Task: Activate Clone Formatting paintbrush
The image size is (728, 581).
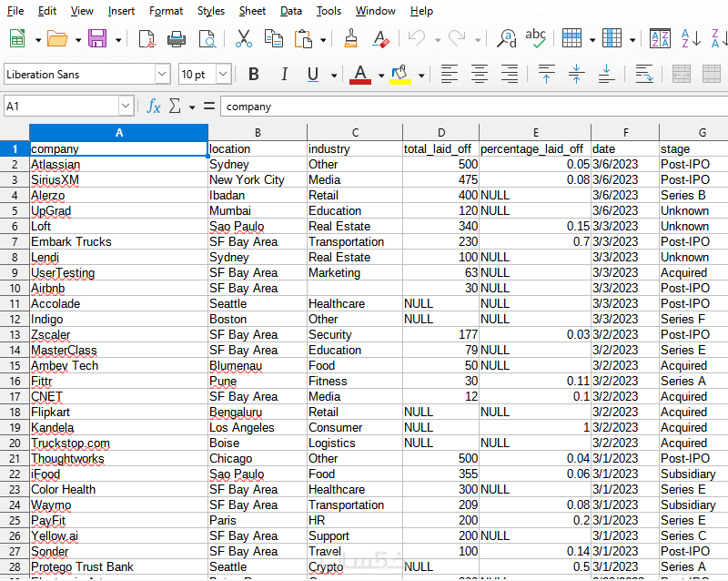Action: coord(351,39)
